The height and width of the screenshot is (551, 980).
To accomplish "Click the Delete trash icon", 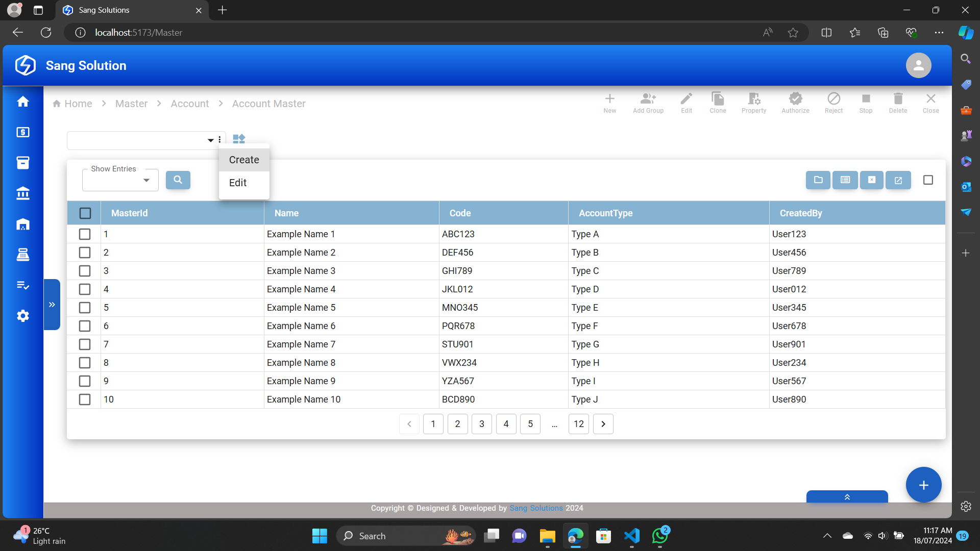I will tap(897, 103).
